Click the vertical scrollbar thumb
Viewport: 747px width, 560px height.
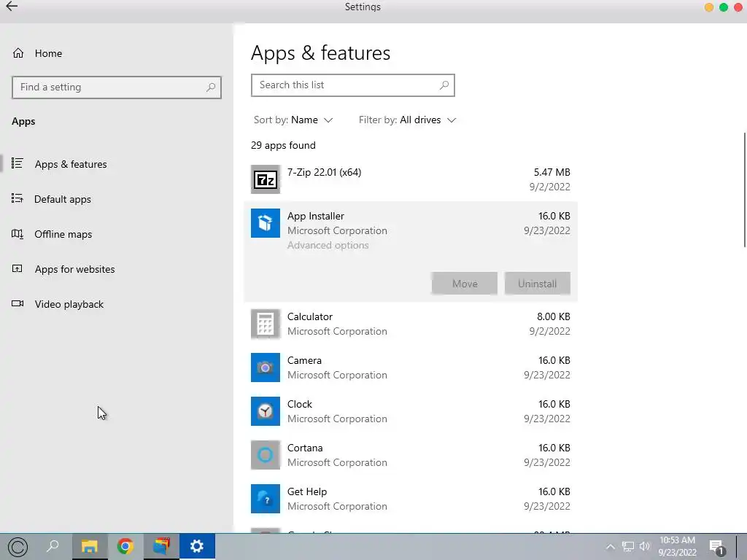click(x=745, y=190)
